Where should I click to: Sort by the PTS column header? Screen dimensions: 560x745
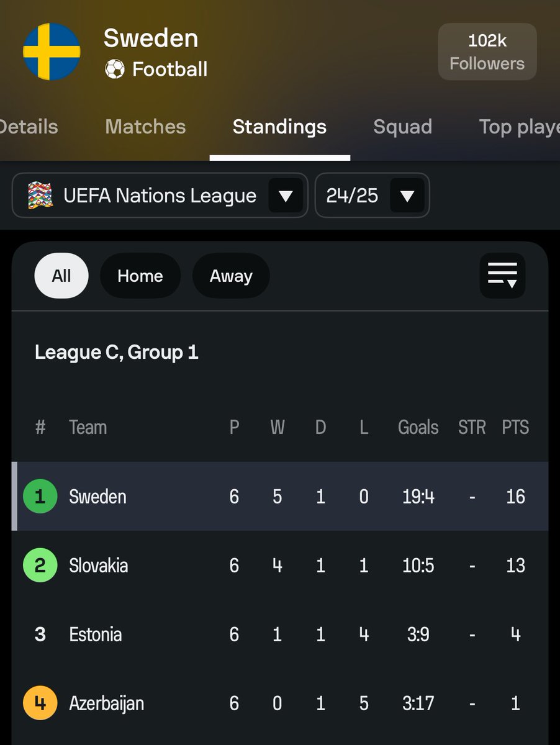point(515,427)
